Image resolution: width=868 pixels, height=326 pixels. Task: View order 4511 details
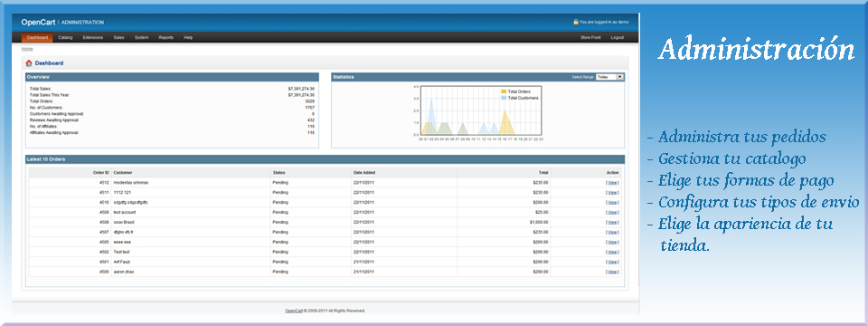(x=612, y=192)
